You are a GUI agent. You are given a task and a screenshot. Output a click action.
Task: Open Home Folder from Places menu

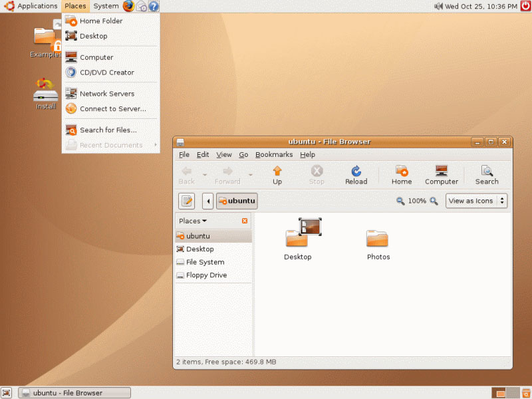pos(110,21)
